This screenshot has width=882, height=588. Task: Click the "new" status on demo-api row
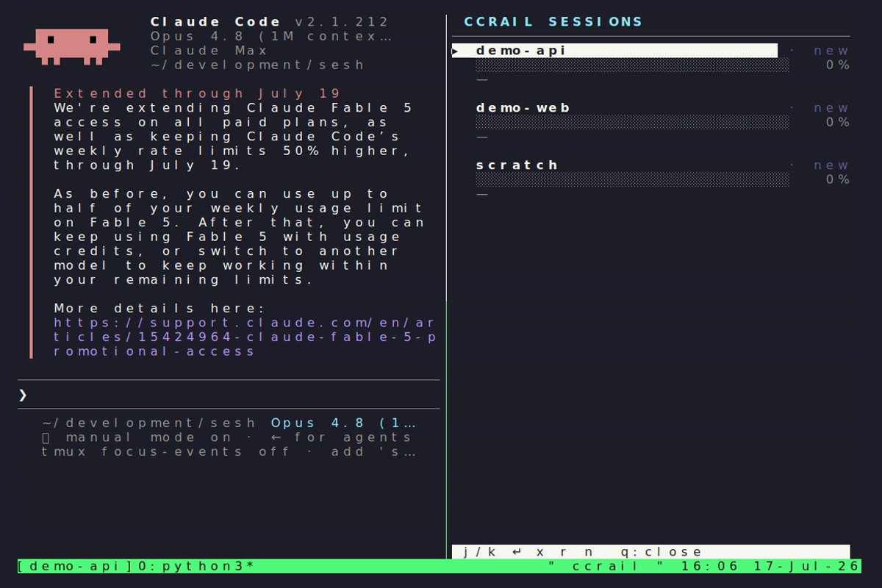831,51
